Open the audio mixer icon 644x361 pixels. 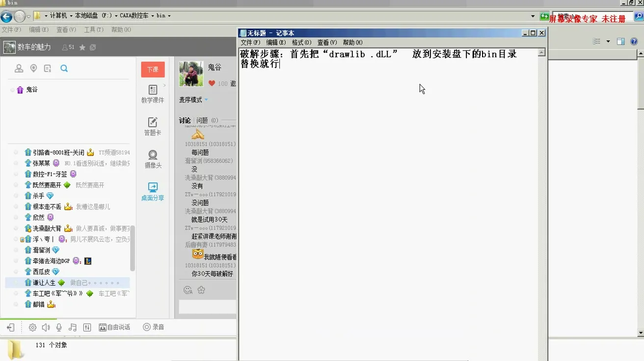[87, 327]
